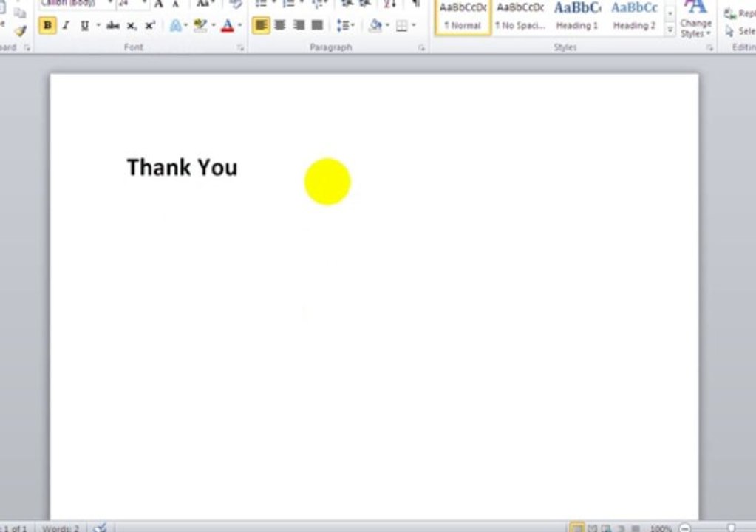The image size is (756, 532).
Task: Open Font size combo box
Action: pos(132,4)
